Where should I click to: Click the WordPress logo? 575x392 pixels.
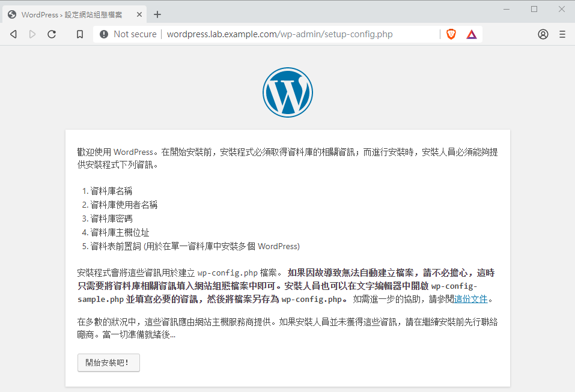click(x=288, y=92)
